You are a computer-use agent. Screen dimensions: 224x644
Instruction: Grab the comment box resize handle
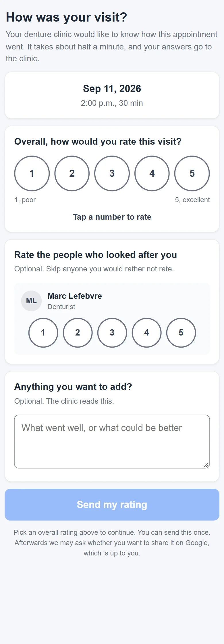click(206, 465)
